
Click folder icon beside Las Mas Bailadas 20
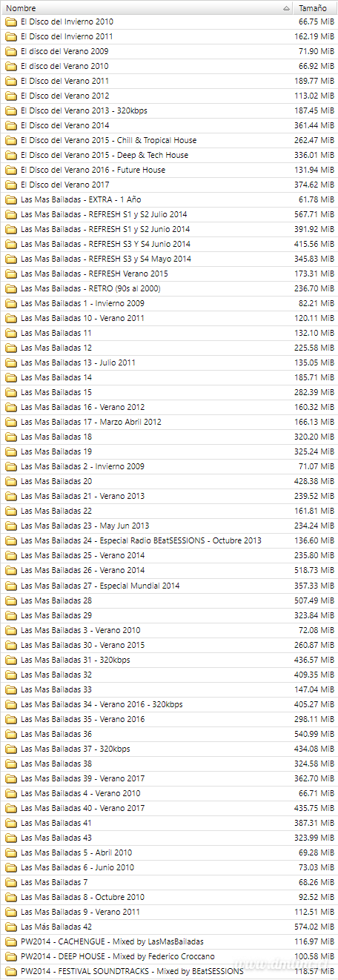pyautogui.click(x=10, y=481)
